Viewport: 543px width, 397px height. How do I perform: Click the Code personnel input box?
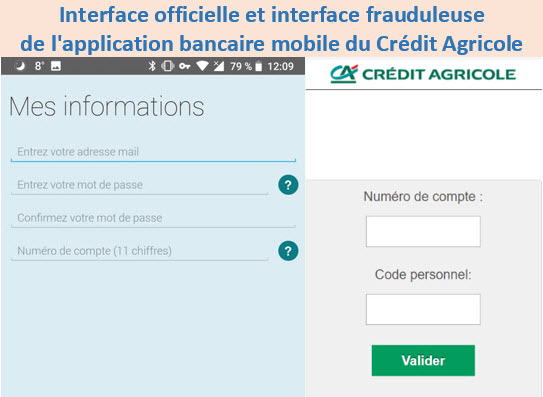pyautogui.click(x=423, y=310)
